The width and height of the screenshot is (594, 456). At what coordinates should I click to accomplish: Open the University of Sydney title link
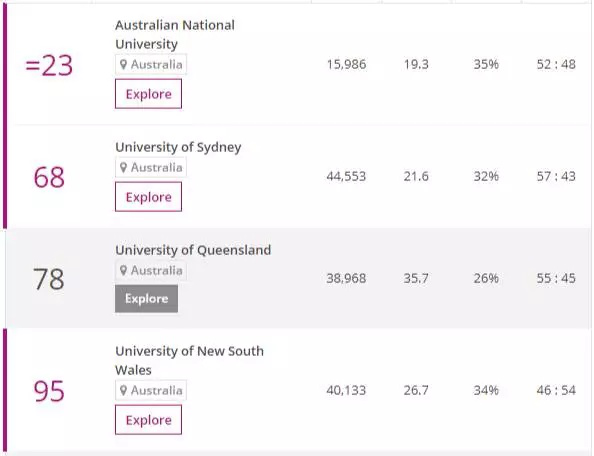[x=178, y=147]
